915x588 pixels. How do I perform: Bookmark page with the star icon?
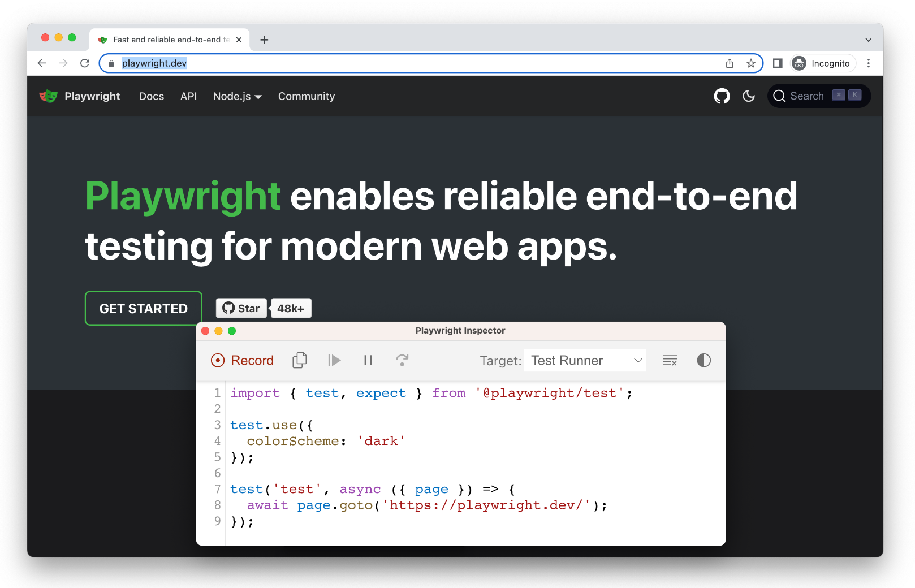pos(751,63)
